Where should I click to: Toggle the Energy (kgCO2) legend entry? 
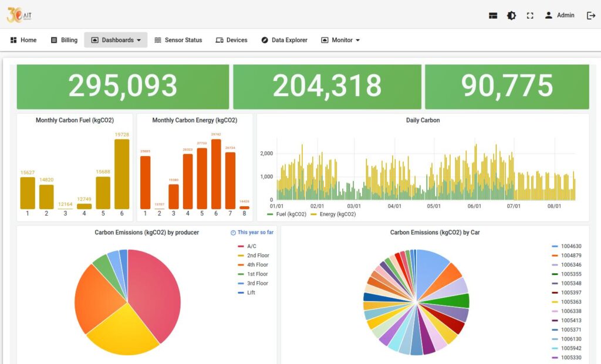pyautogui.click(x=336, y=214)
